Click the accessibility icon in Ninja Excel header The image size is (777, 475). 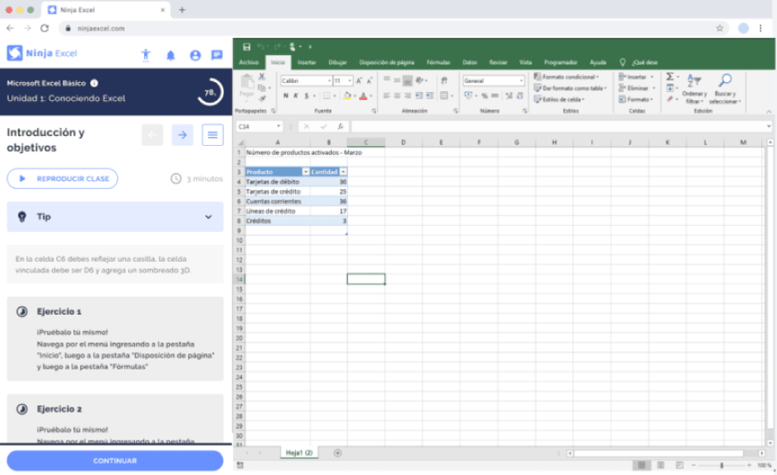[x=146, y=54]
